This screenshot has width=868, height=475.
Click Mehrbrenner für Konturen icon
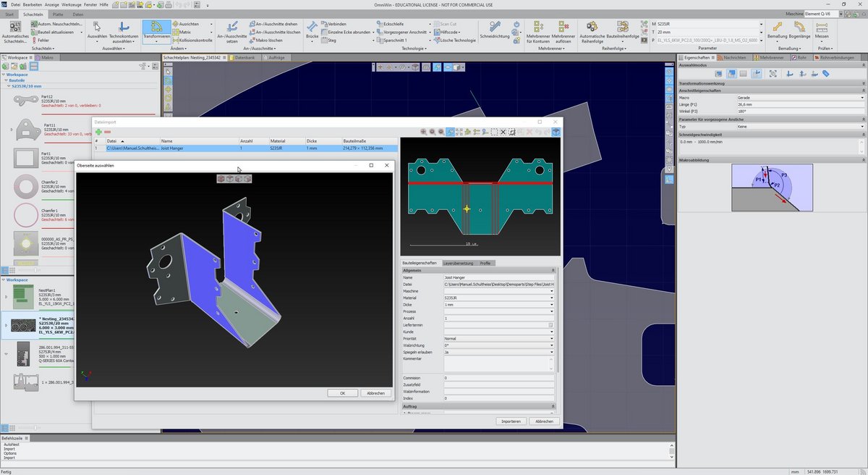538,26
